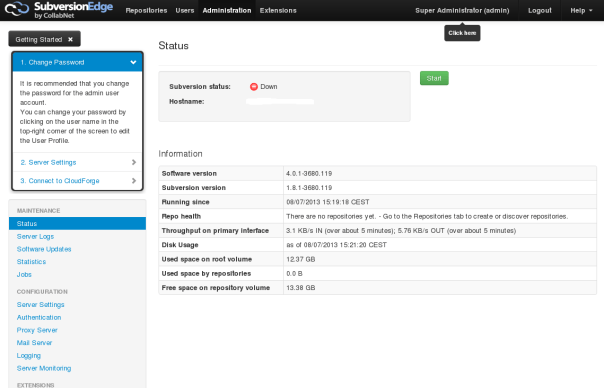Image resolution: width=604 pixels, height=388 pixels.
Task: Select the Administration tab
Action: point(227,11)
